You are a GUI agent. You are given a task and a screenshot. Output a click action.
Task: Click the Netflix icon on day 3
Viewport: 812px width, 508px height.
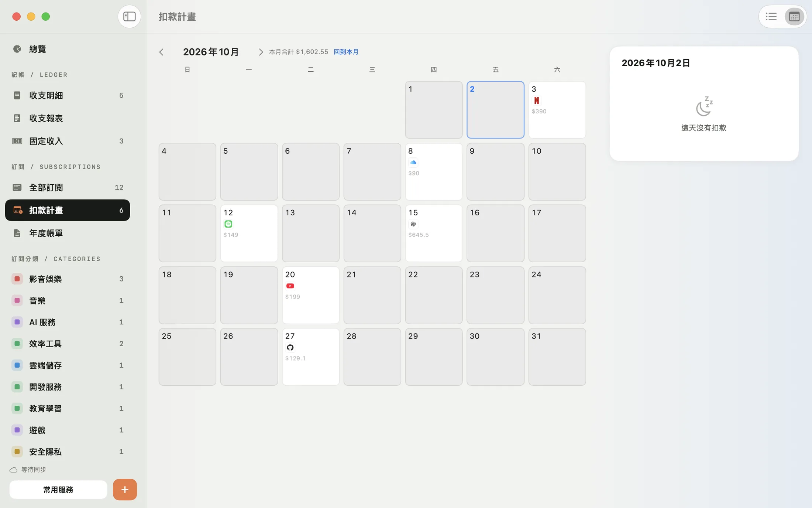[536, 100]
